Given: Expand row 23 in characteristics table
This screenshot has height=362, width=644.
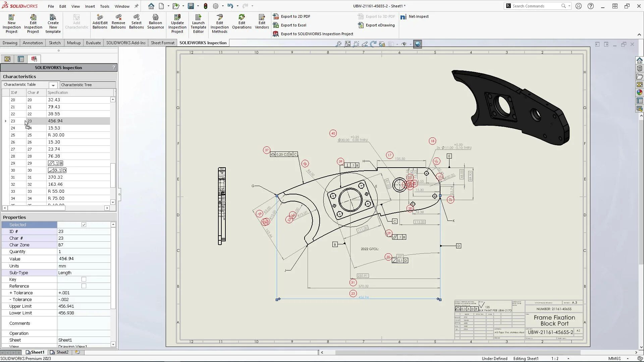Looking at the screenshot, I should 5,121.
